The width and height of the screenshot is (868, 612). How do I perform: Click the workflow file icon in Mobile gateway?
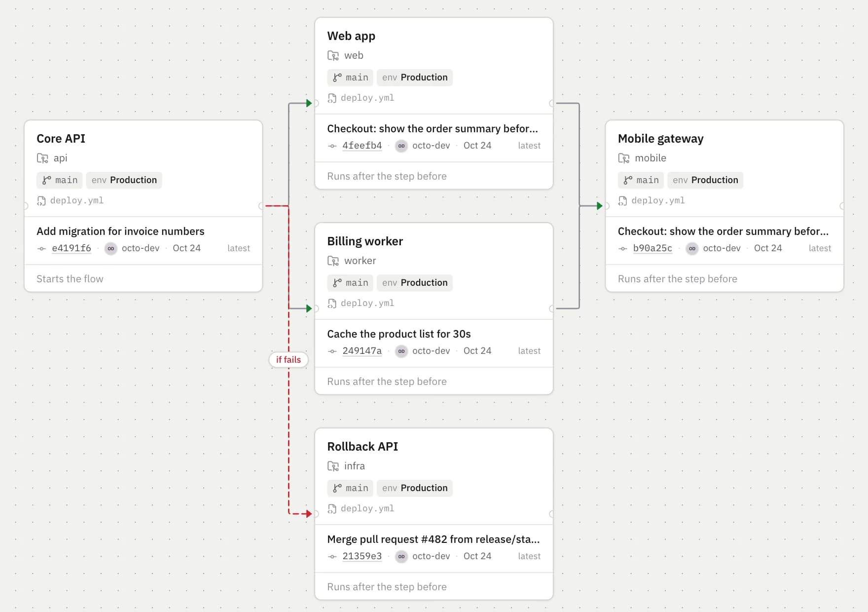click(x=622, y=201)
